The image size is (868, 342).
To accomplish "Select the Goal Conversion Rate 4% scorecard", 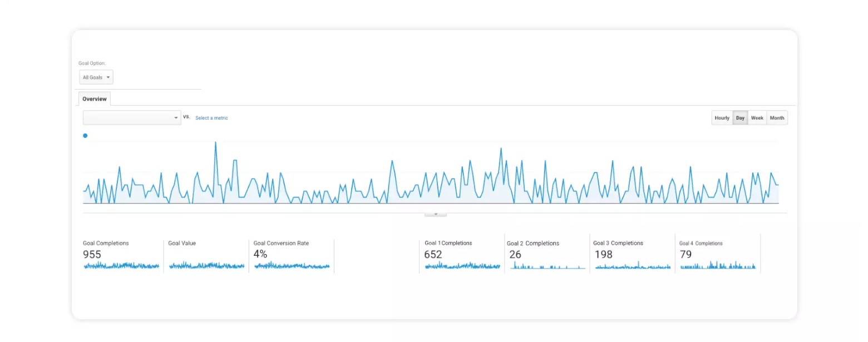I will click(x=292, y=256).
